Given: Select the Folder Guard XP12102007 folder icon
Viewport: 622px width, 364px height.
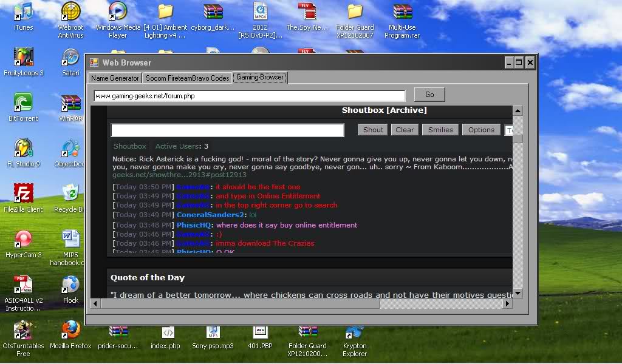Looking at the screenshot, I should point(355,20).
